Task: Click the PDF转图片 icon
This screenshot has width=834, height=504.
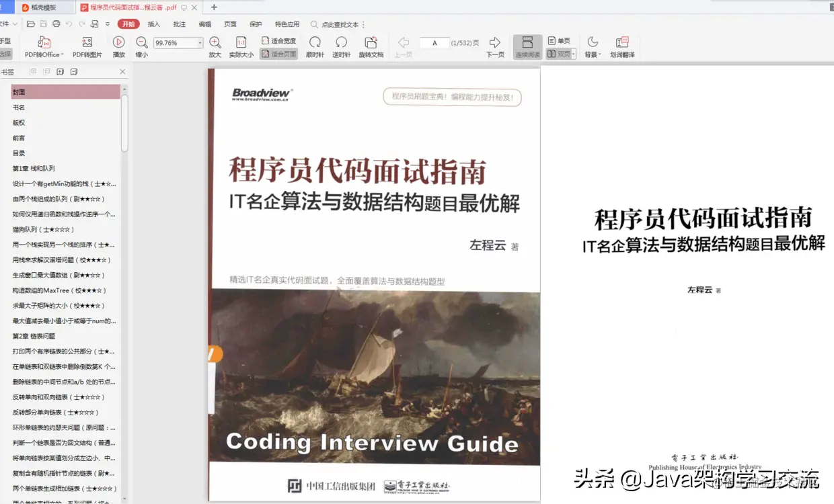Action: coord(87,42)
